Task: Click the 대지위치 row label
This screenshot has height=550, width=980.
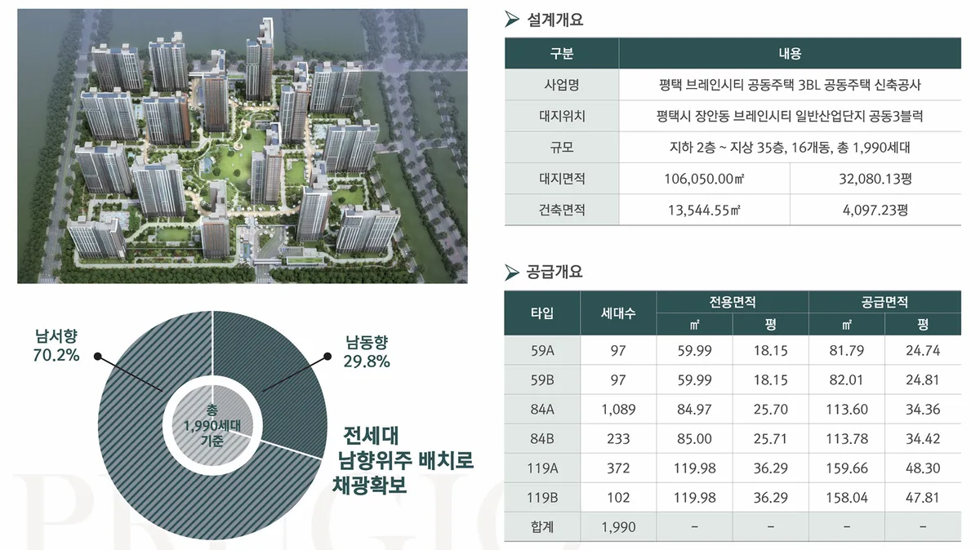Action: pos(562,117)
